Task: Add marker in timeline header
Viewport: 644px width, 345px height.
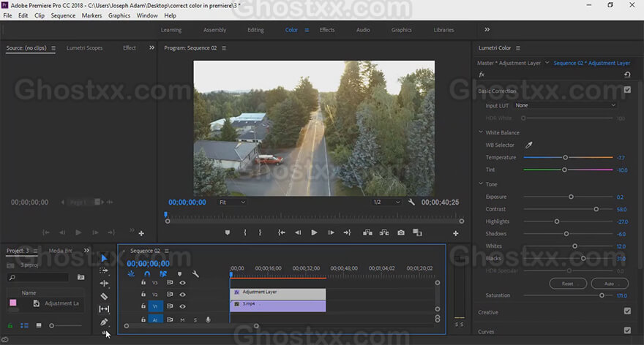Action: pyautogui.click(x=179, y=273)
